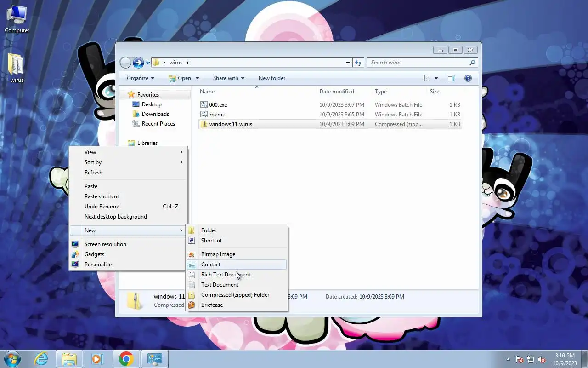Screen dimensions: 588x368
Task: Open Explorer Help question mark icon
Action: [x=468, y=78]
